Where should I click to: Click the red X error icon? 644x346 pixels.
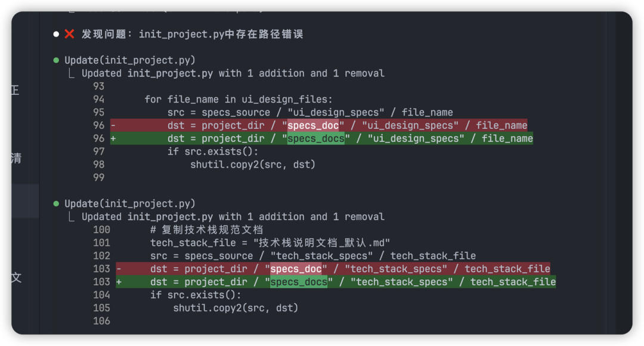(x=69, y=34)
